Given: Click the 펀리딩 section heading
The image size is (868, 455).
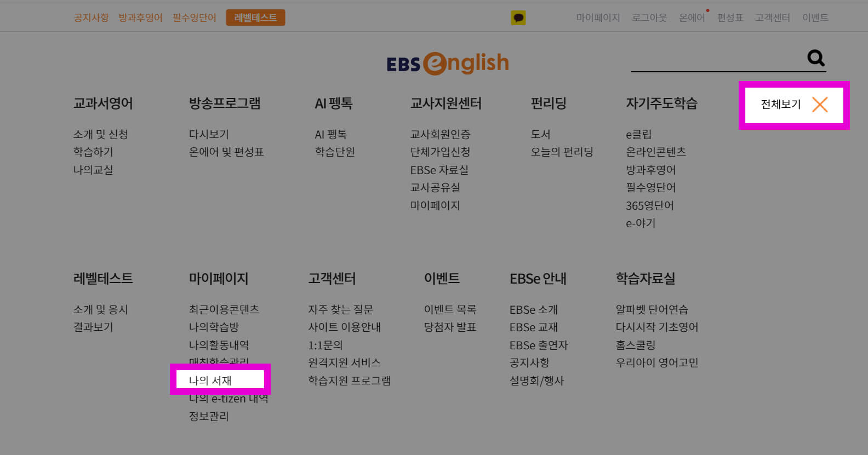Looking at the screenshot, I should pos(549,103).
